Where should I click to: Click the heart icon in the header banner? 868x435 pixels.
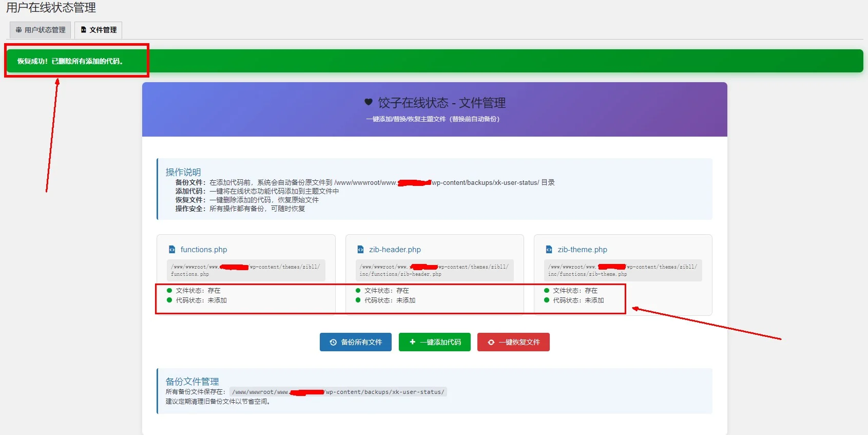pyautogui.click(x=368, y=102)
